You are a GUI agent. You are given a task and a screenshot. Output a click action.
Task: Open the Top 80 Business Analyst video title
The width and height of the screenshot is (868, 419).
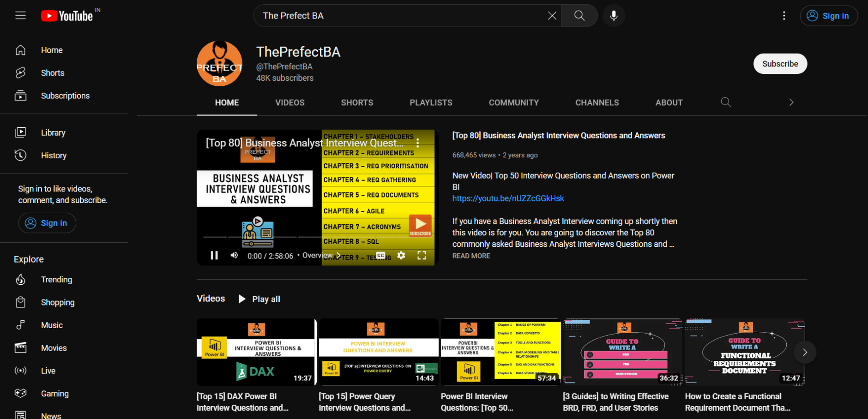click(x=559, y=136)
